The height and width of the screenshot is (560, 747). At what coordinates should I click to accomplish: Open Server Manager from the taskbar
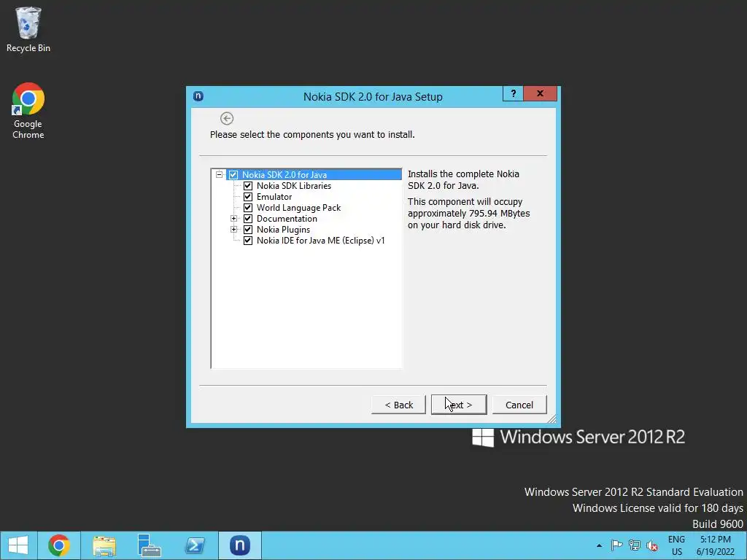coord(150,545)
